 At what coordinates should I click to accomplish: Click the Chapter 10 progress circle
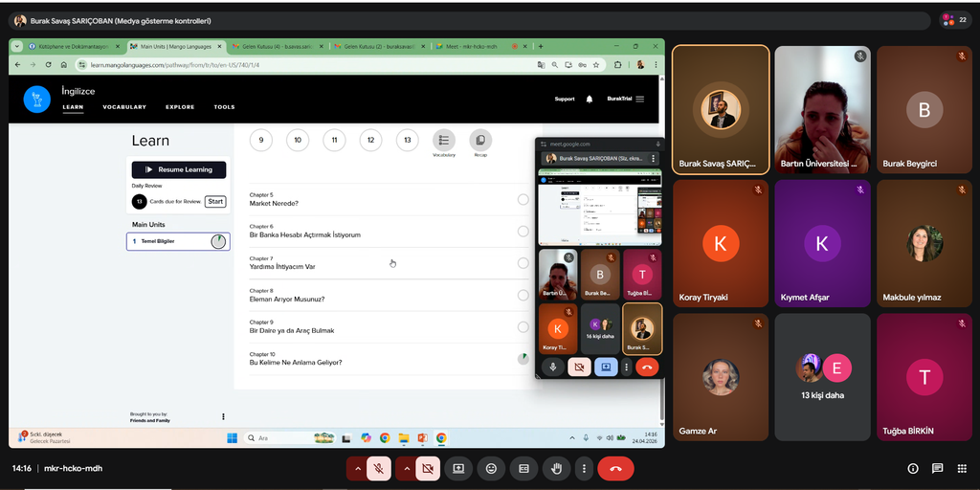(x=523, y=359)
